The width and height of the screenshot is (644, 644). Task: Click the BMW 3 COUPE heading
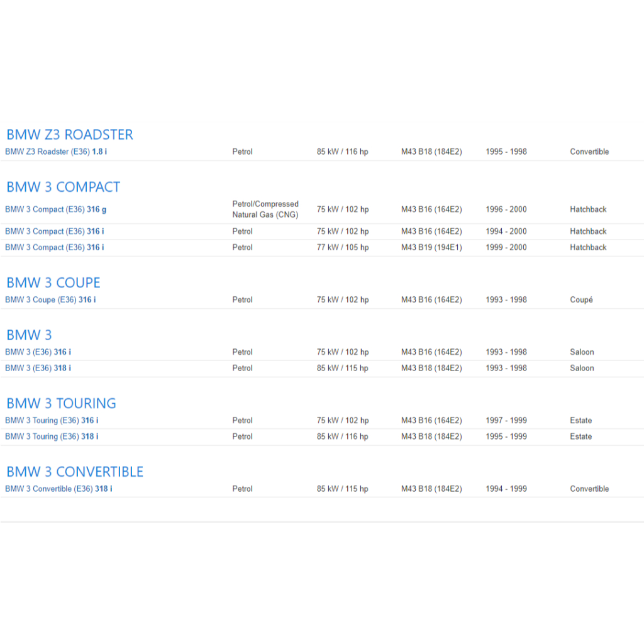[53, 282]
